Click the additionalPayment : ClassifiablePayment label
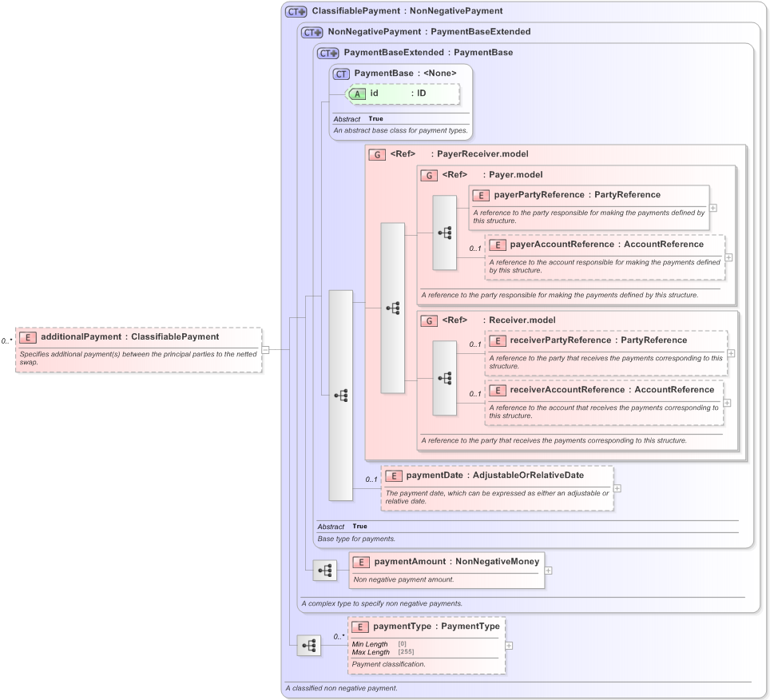The height and width of the screenshot is (700, 770). point(129,336)
